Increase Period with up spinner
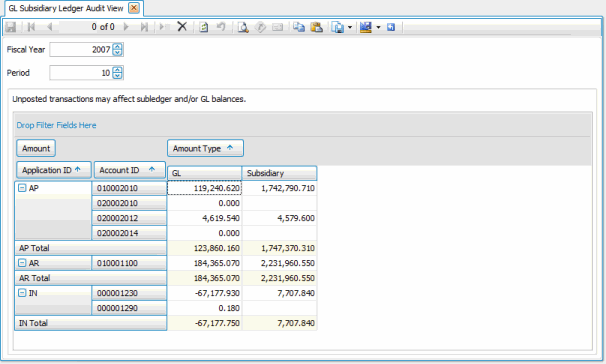The image size is (606, 364). (117, 70)
